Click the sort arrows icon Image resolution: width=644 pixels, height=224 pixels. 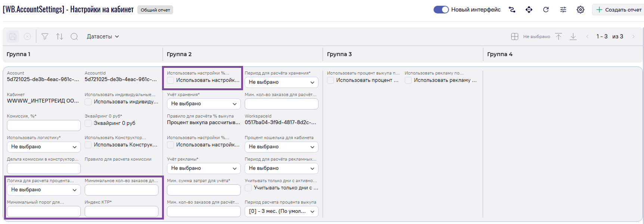59,37
